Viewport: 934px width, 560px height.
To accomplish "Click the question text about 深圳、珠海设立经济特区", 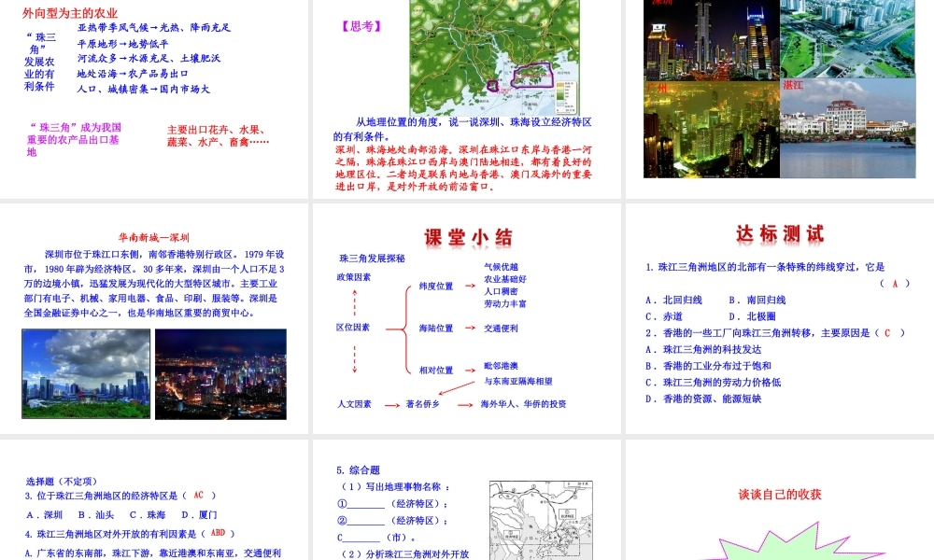I will coord(462,129).
